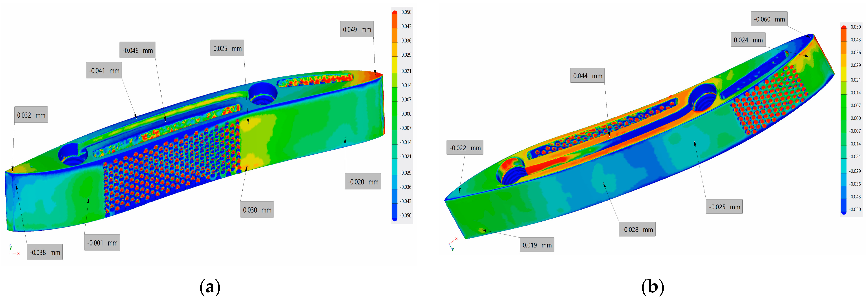Image resolution: width=868 pixels, height=301 pixels.
Task: Click the XYZ axis triad in view (a)
Action: 13,250
